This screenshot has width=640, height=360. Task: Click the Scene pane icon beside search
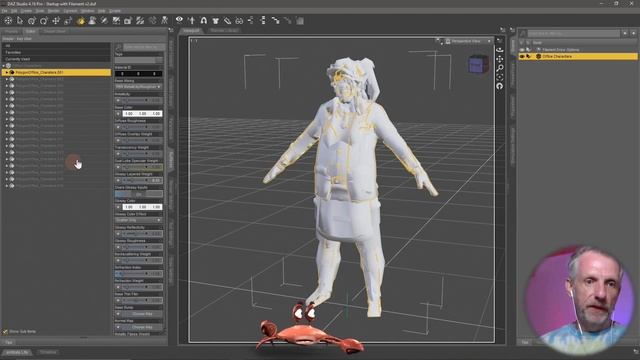523,33
